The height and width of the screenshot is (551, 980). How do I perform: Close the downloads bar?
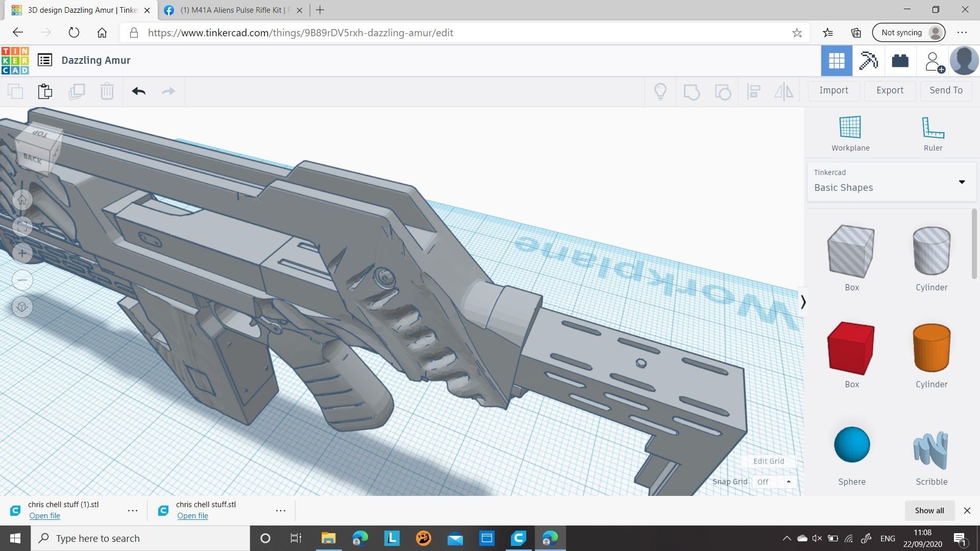click(x=967, y=510)
